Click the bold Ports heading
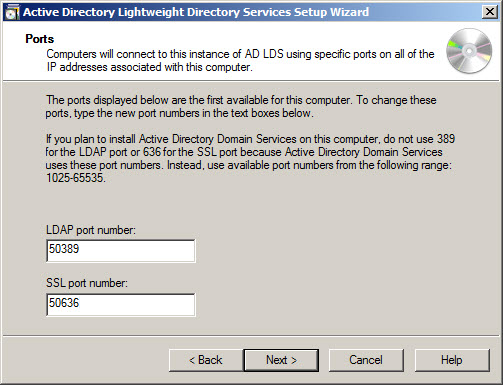503x385 pixels. point(40,39)
